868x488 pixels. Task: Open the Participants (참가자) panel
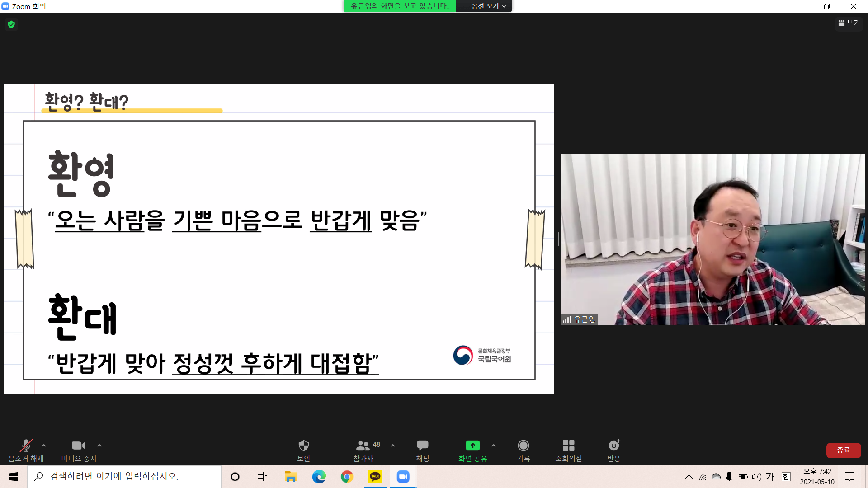point(363,446)
